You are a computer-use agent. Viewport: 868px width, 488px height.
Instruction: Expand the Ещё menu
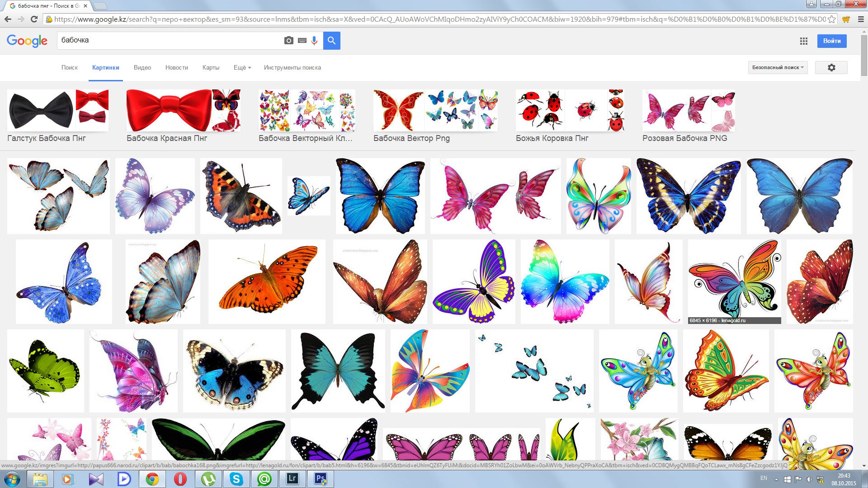242,67
